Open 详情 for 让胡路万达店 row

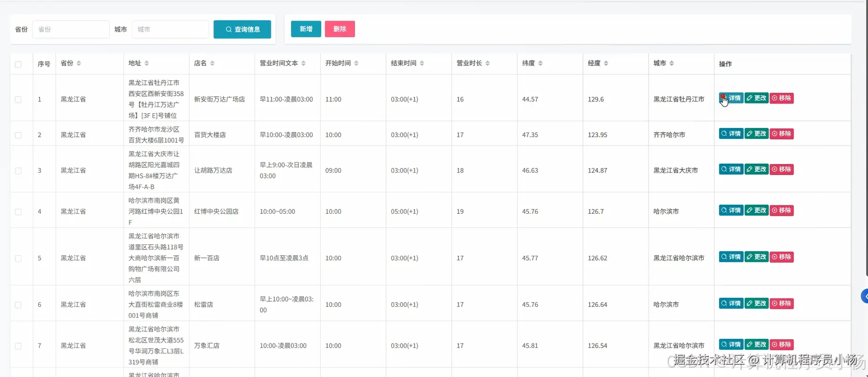(x=731, y=169)
